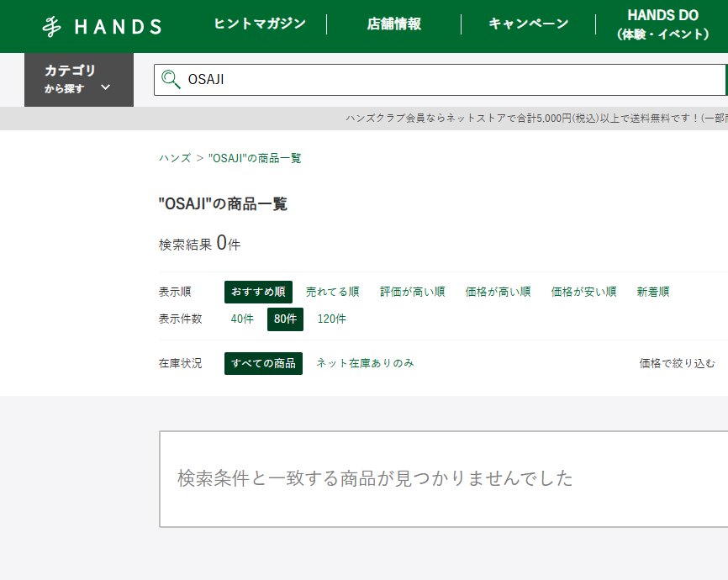
Task: Show 120件 per page
Action: (331, 319)
